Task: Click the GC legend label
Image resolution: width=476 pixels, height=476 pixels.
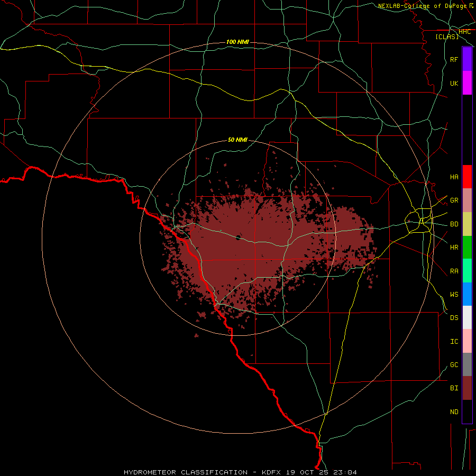Action: click(x=454, y=364)
